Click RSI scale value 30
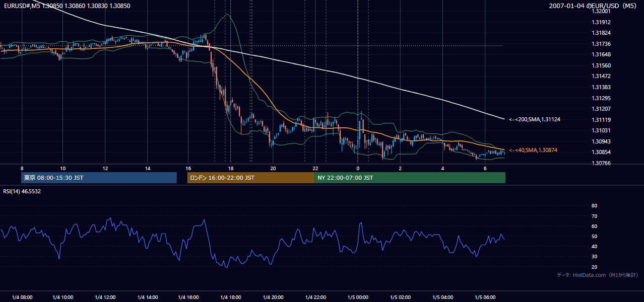The width and height of the screenshot is (644, 302). point(594,257)
